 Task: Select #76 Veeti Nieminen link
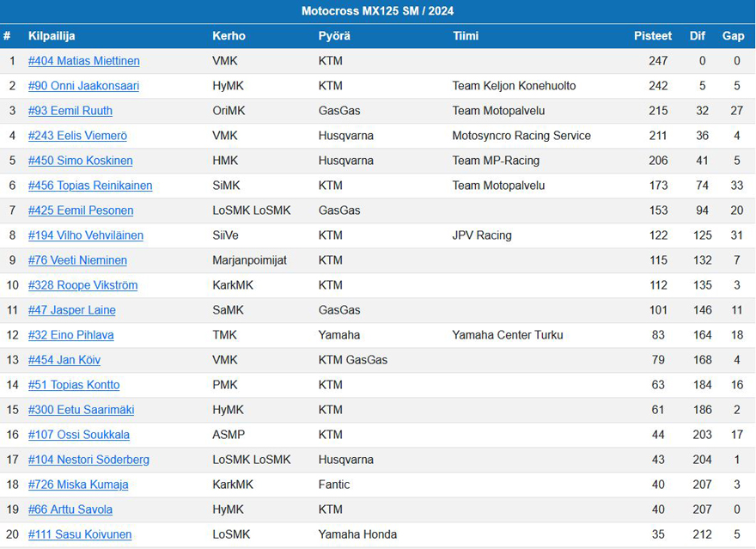(77, 260)
